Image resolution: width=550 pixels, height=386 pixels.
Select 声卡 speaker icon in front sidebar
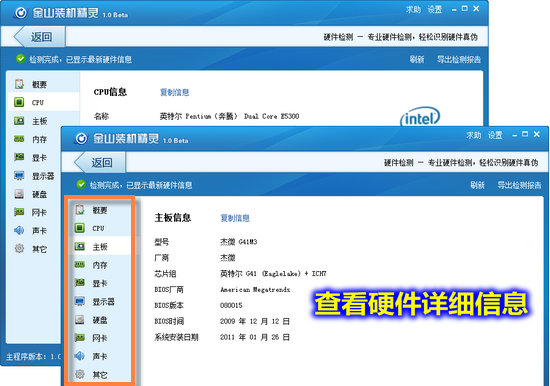click(80, 356)
